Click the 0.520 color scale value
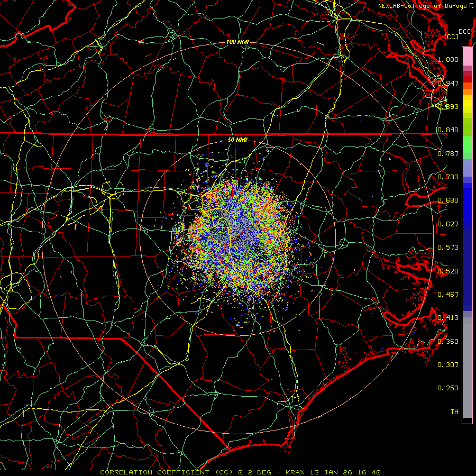 tap(448, 271)
